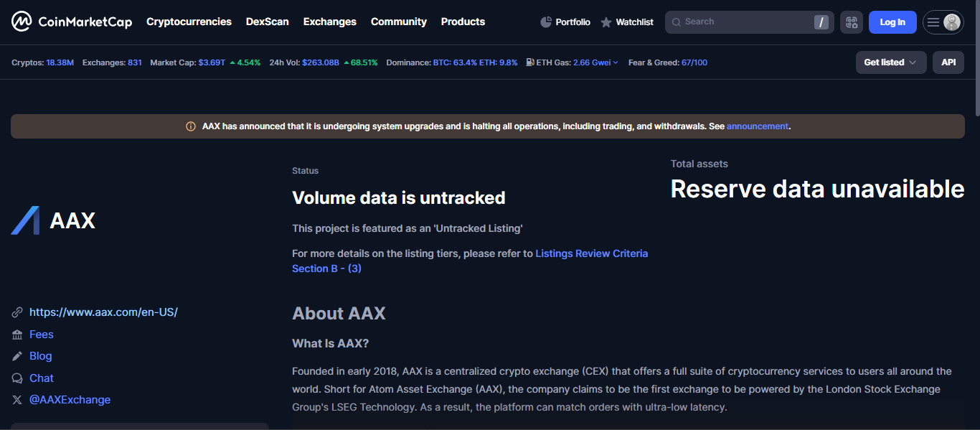This screenshot has width=980, height=430.
Task: Open the Portfolio pie chart icon
Action: click(x=546, y=22)
